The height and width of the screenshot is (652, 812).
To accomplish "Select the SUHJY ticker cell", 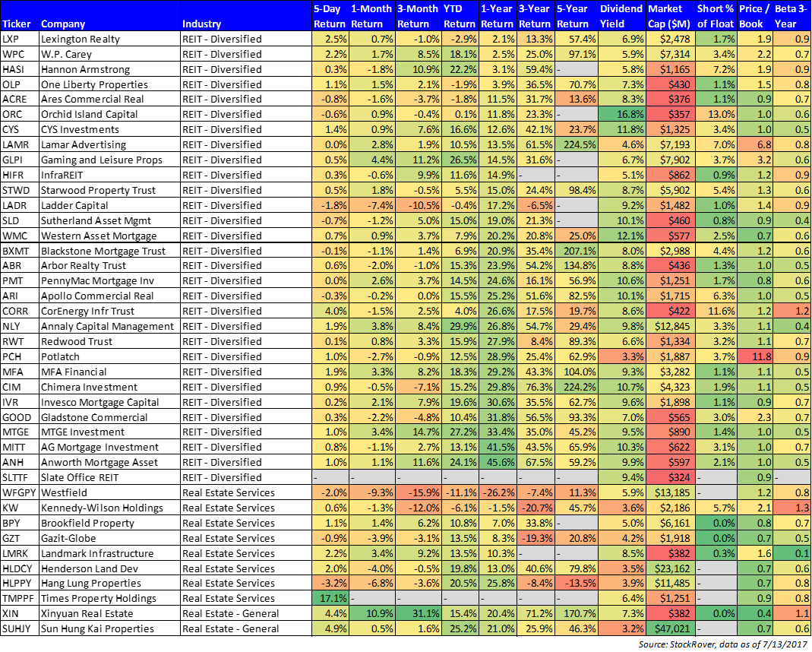I will pyautogui.click(x=20, y=629).
